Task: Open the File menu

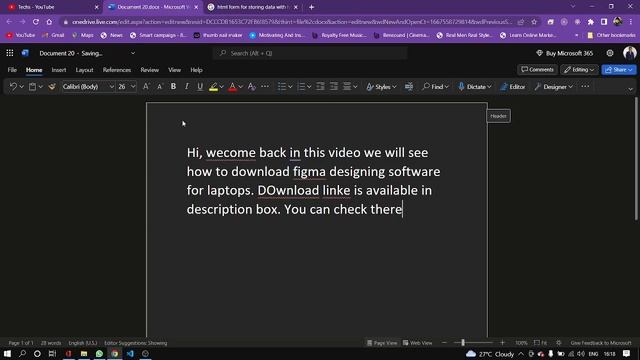Action: click(x=12, y=70)
